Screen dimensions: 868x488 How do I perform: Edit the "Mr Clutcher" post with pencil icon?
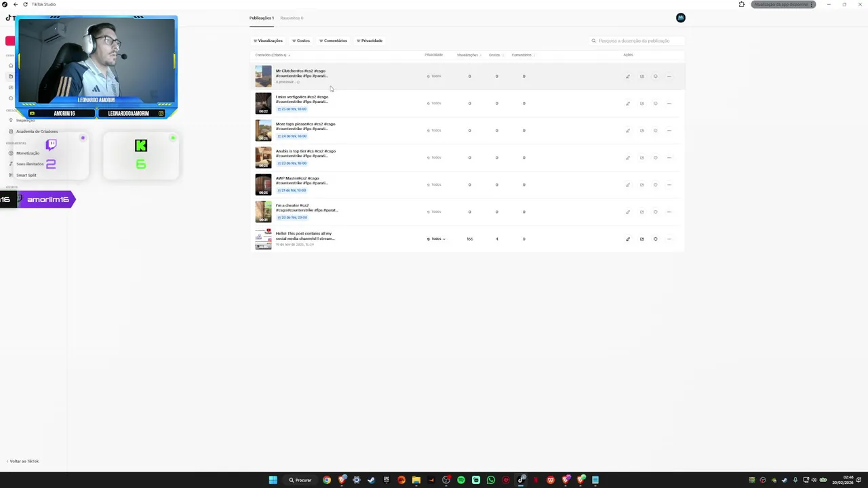click(x=628, y=77)
